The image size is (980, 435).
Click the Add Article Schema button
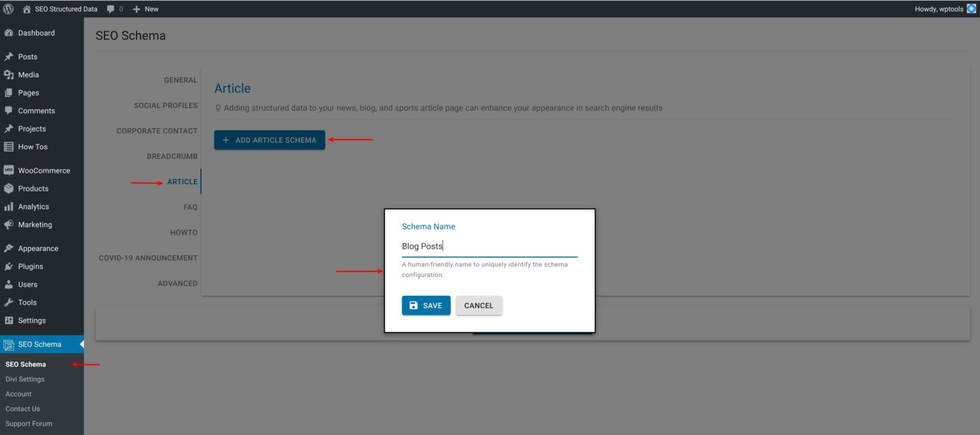pyautogui.click(x=269, y=140)
